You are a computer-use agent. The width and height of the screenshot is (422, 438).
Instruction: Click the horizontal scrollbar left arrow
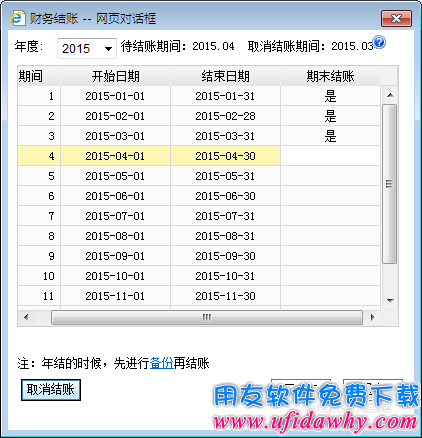point(26,317)
